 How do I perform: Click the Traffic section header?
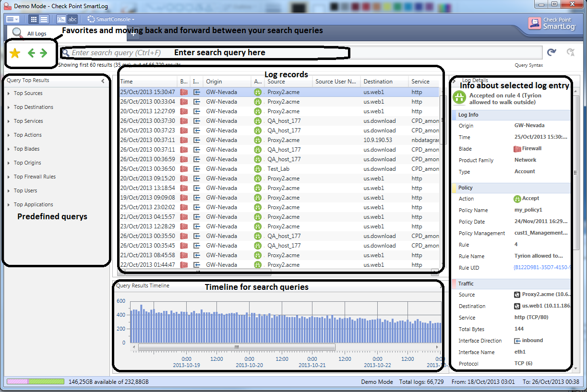pos(512,284)
